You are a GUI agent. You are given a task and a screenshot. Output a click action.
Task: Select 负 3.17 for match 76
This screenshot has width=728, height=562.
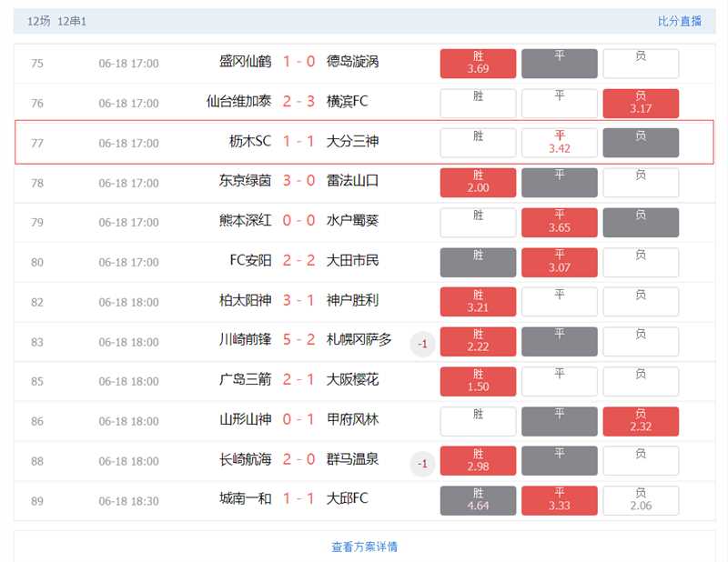point(641,103)
